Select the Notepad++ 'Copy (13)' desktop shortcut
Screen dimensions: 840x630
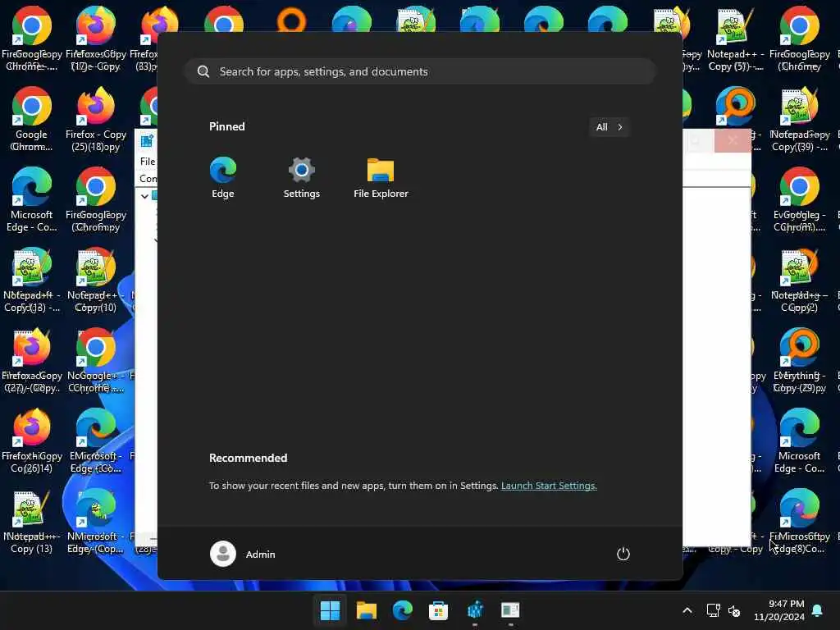point(32,521)
